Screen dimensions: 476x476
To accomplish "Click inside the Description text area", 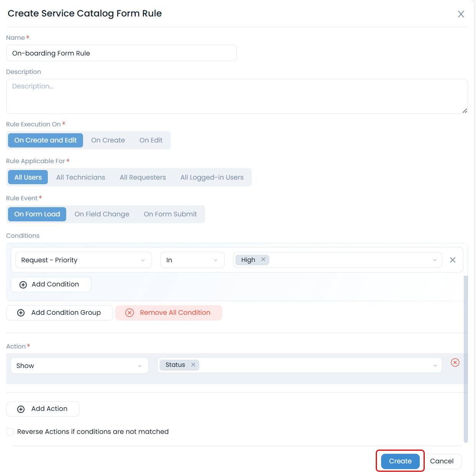I will point(237,96).
